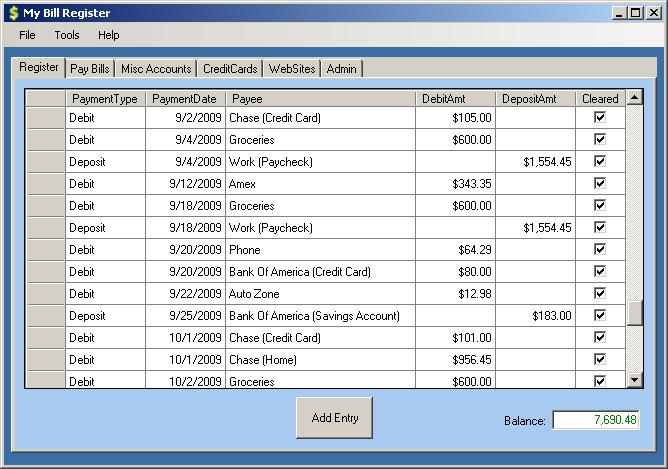Switch to the Misc Accounts tab
Image resolution: width=668 pixels, height=469 pixels.
coord(156,69)
